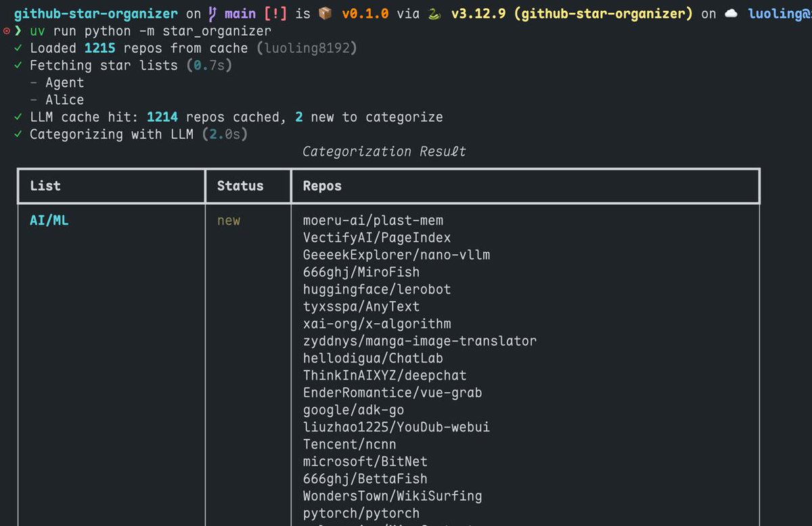Select the 666ghj/BettaFish repo
This screenshot has width=812, height=526.
point(365,479)
